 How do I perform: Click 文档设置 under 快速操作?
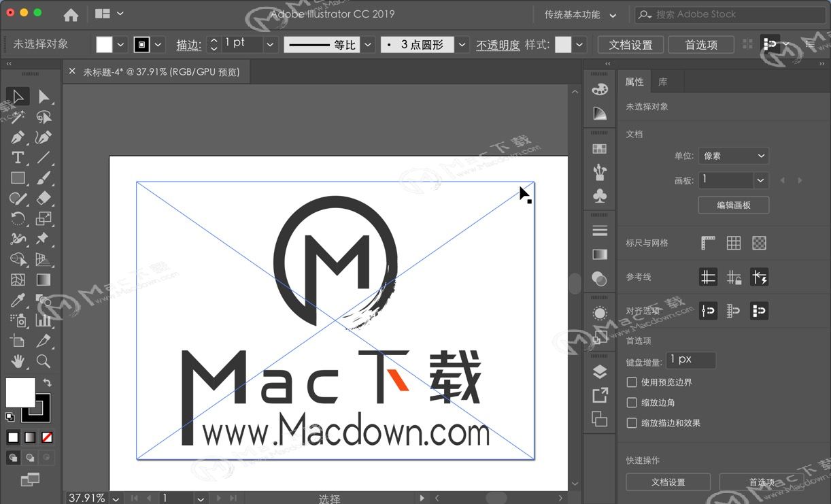[668, 482]
